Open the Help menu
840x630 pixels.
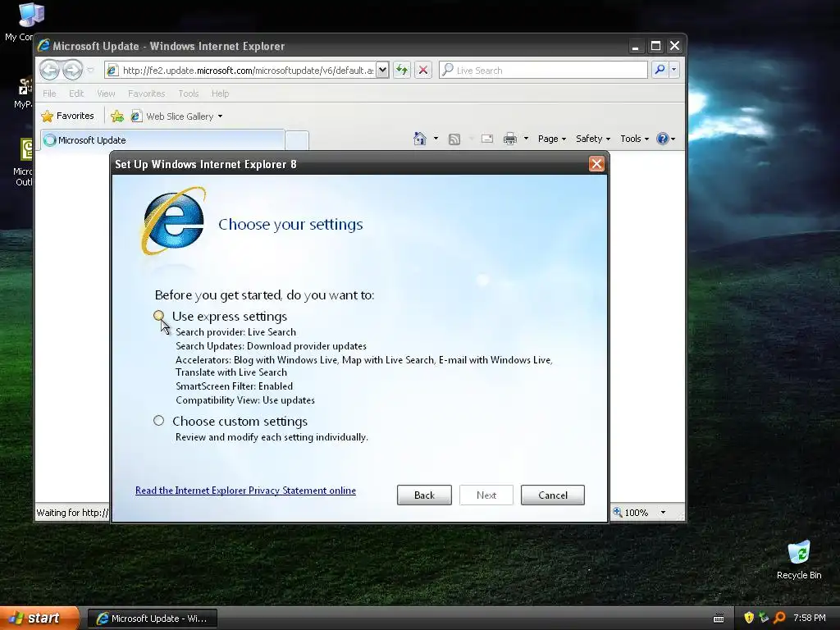(x=220, y=94)
